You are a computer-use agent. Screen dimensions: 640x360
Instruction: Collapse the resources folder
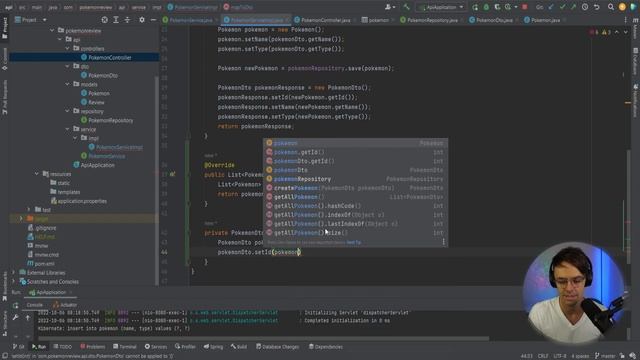coord(37,174)
